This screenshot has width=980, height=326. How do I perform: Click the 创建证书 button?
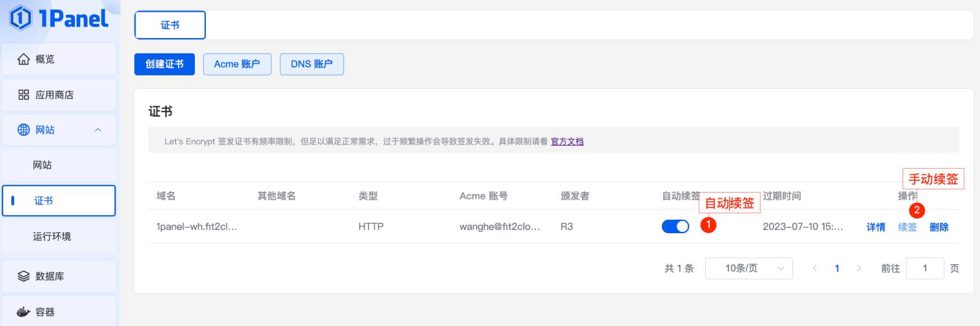point(165,64)
